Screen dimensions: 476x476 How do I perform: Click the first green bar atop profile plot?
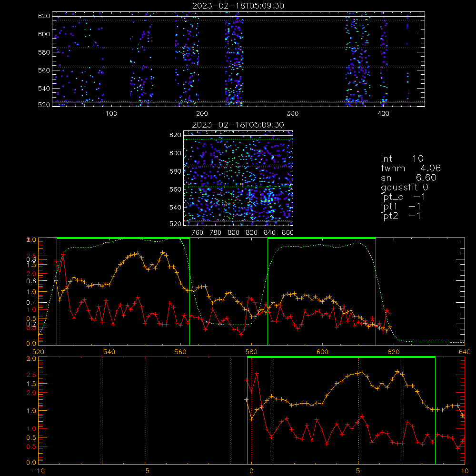point(123,238)
